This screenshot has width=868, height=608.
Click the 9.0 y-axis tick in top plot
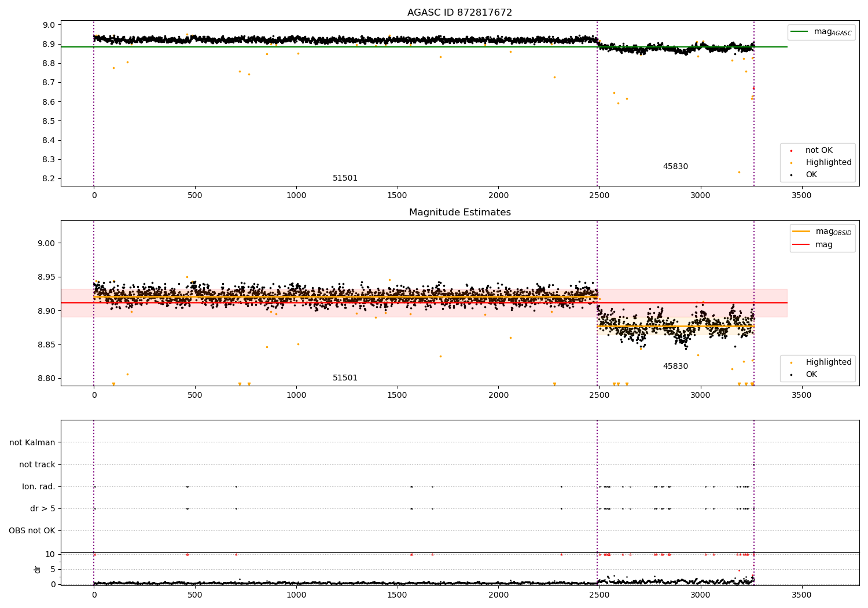click(x=49, y=25)
